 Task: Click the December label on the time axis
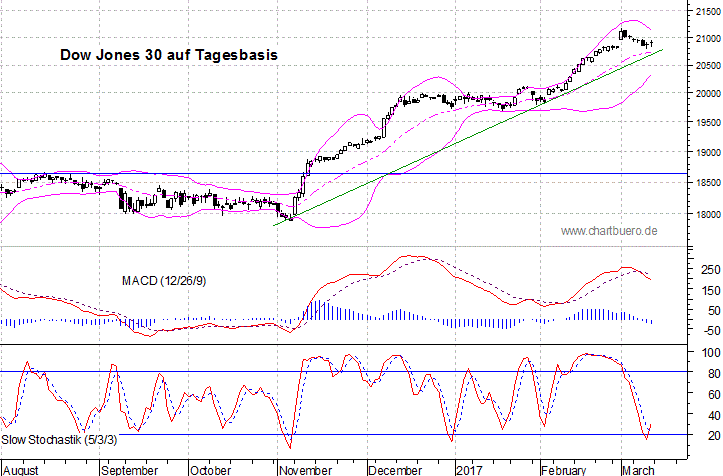tap(395, 470)
